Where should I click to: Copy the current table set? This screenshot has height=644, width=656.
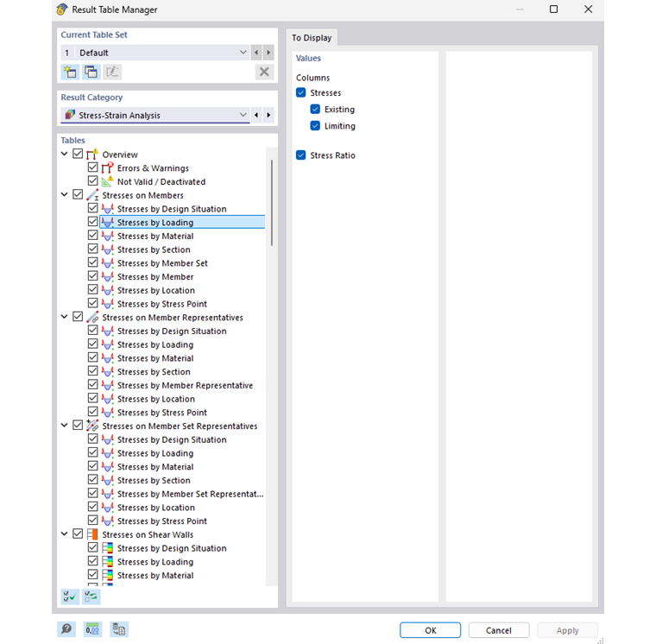[x=91, y=72]
